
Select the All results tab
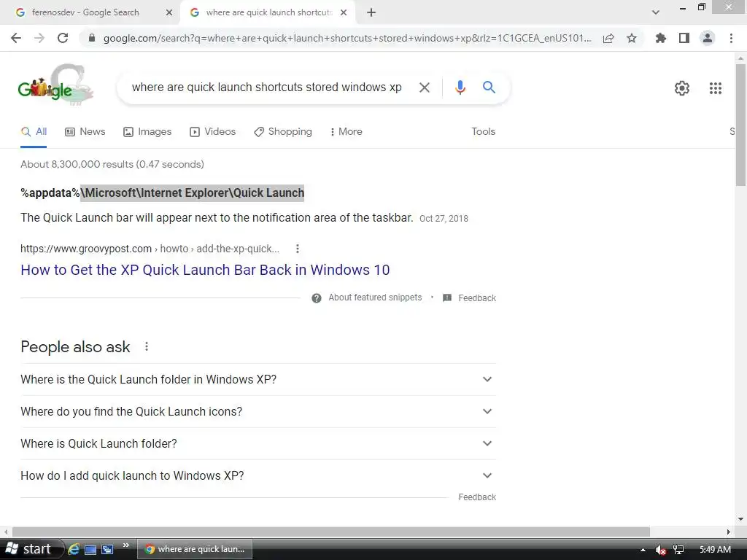coord(34,132)
